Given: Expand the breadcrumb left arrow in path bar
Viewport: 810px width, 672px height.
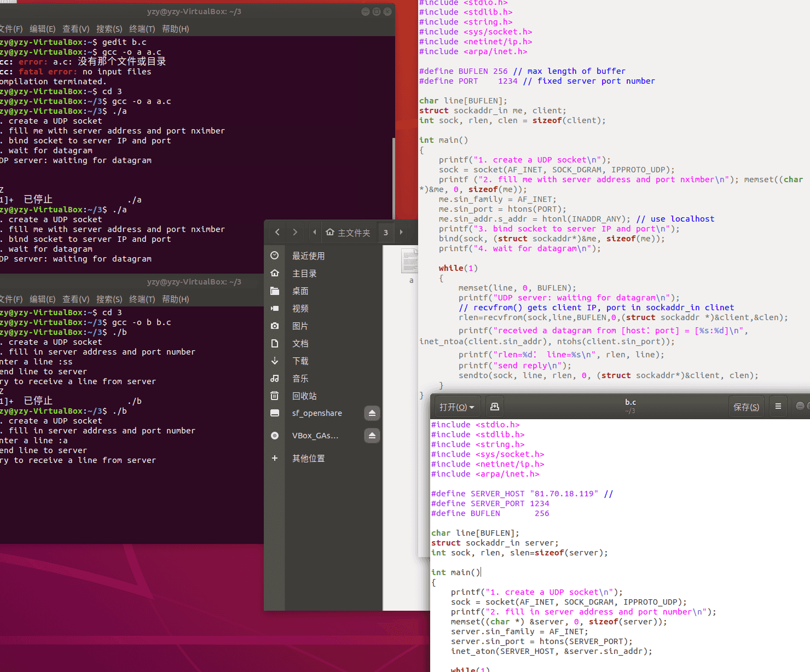Looking at the screenshot, I should coord(315,232).
